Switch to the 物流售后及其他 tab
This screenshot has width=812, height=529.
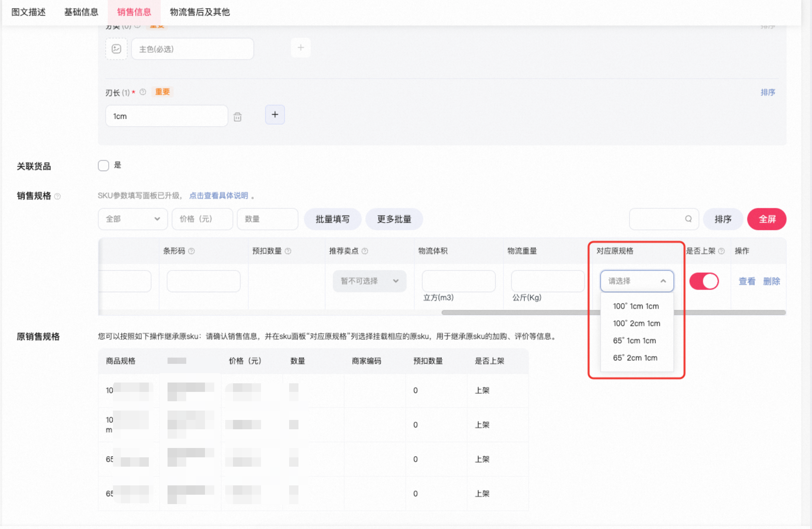200,12
